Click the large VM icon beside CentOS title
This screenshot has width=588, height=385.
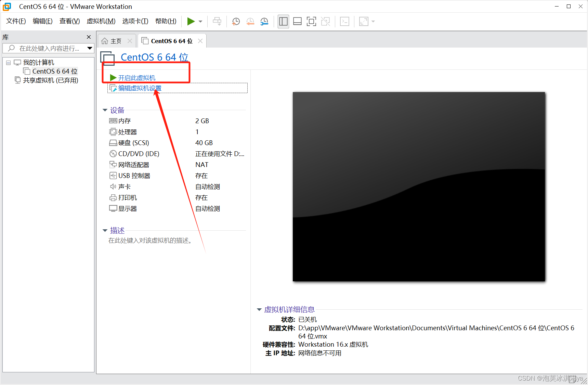(x=107, y=58)
